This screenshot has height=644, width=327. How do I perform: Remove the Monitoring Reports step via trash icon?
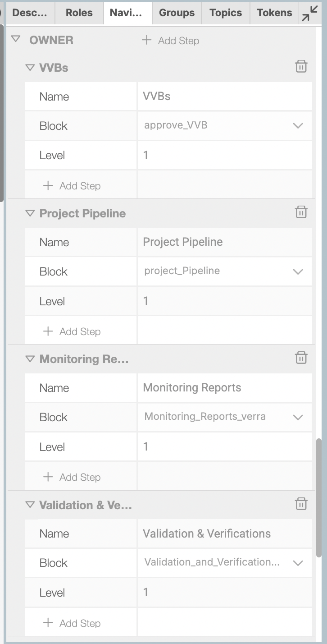click(301, 358)
